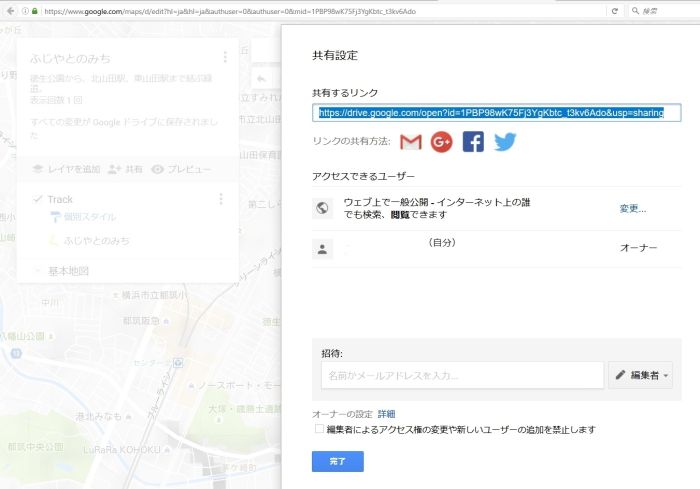Click the map undo arrow button

tap(262, 79)
